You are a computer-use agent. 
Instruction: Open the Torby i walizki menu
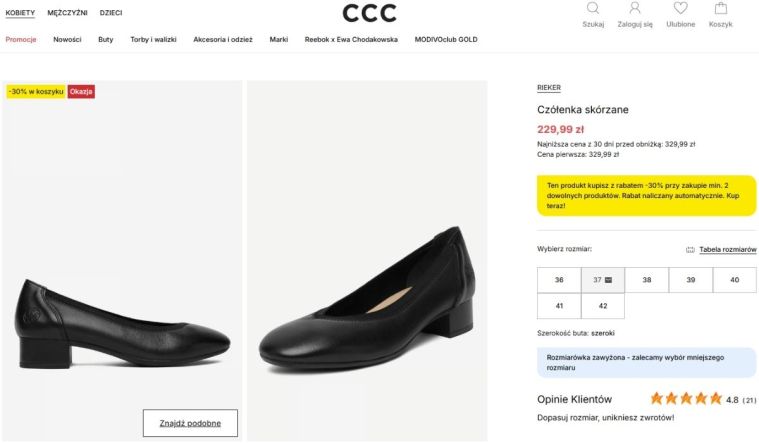tap(153, 40)
